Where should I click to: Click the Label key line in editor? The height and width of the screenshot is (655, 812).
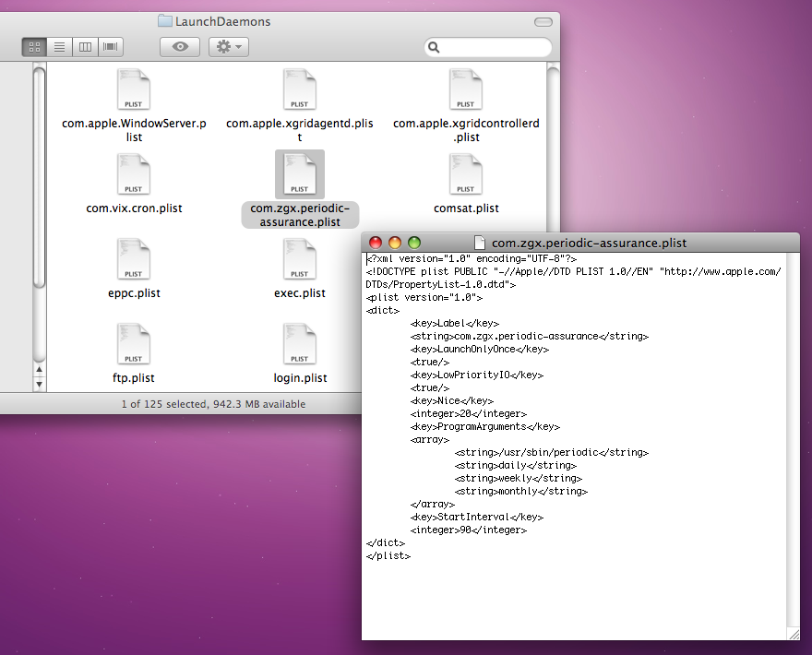click(x=455, y=323)
